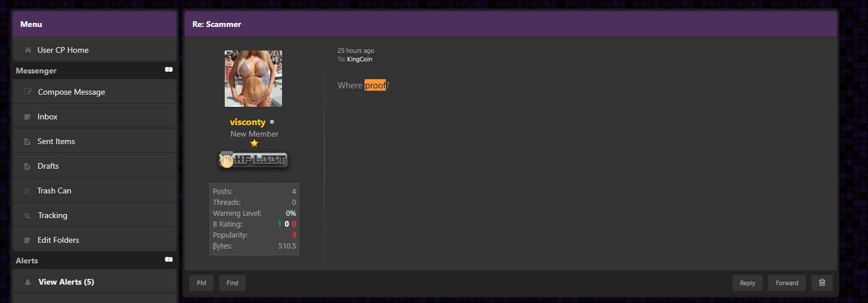Click the Sent Items document icon

click(27, 142)
